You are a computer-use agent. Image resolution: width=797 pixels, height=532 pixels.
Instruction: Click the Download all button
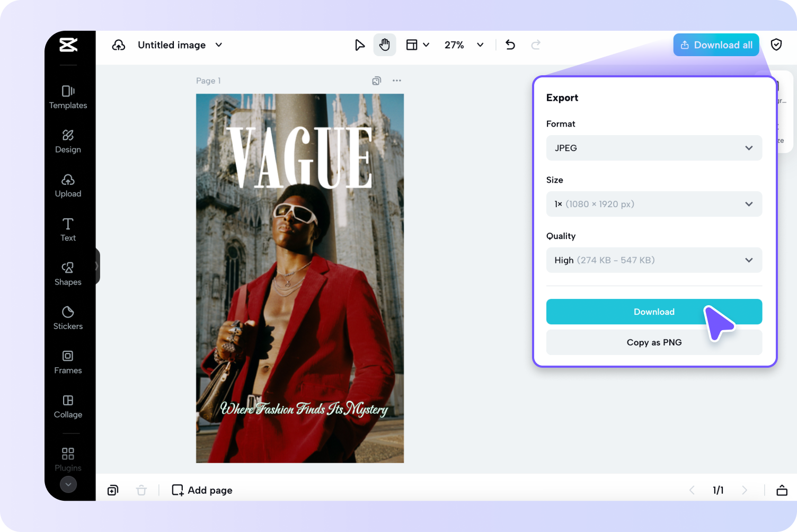click(x=716, y=45)
